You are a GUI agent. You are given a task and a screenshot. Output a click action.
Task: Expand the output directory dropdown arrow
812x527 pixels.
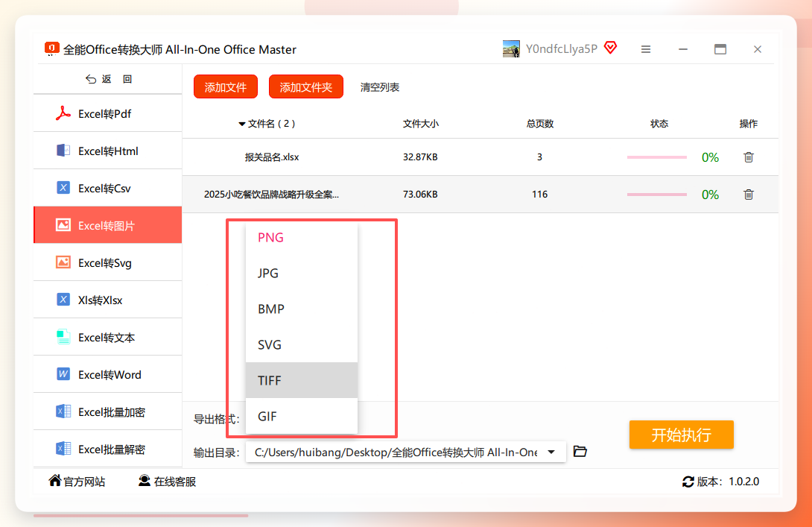pos(551,452)
